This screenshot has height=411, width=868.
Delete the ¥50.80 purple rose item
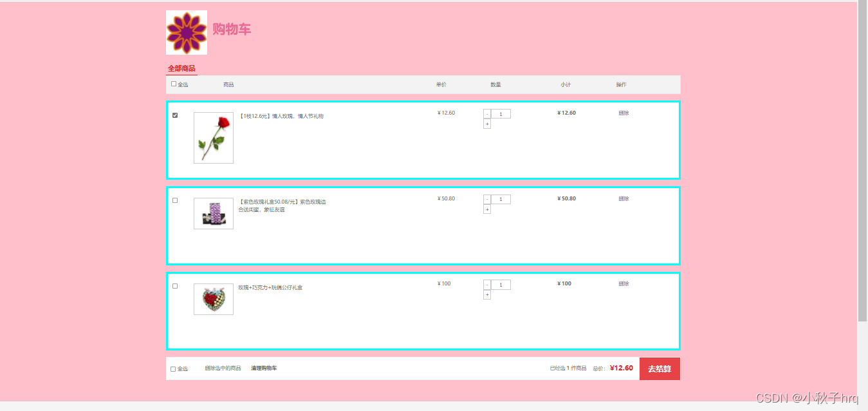tap(623, 198)
